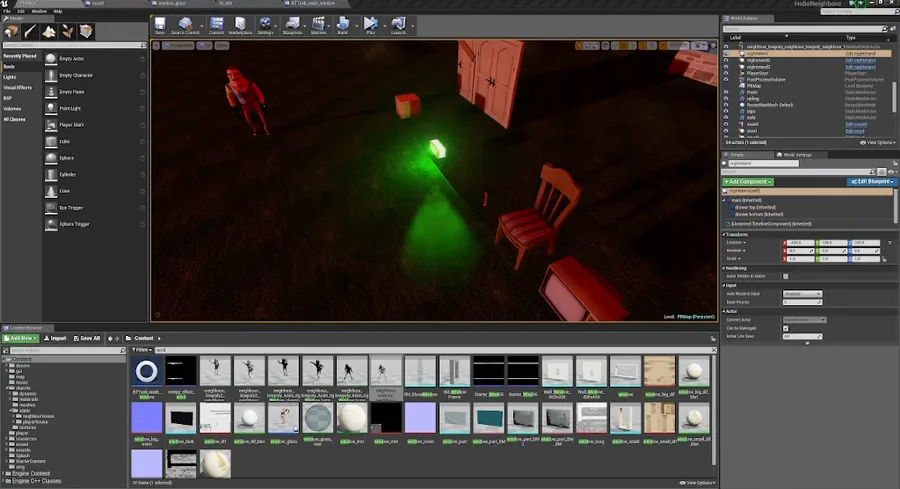Click Edit nightstand link for nightstand2
This screenshot has width=900, height=489.
click(860, 60)
